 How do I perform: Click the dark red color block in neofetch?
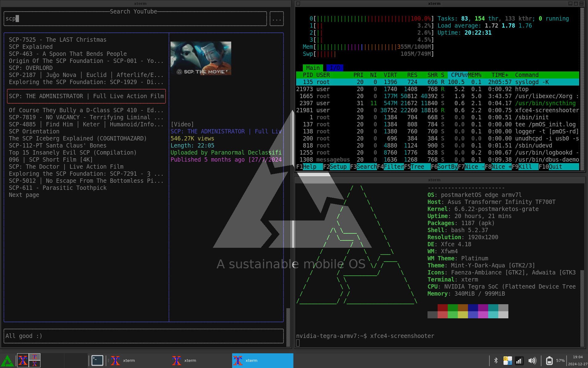pyautogui.click(x=442, y=308)
